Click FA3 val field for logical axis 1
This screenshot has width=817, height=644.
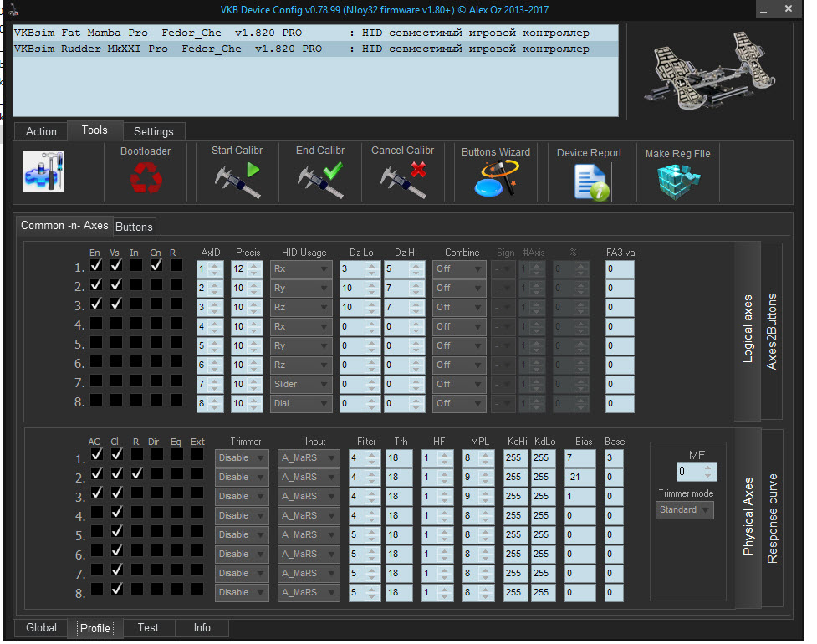click(620, 268)
